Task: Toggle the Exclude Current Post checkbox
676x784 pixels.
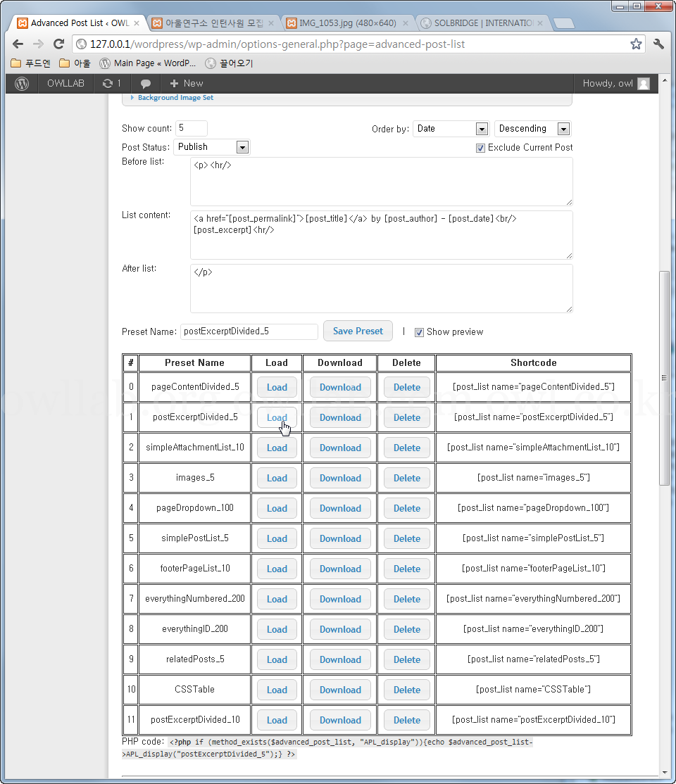Action: pyautogui.click(x=480, y=148)
